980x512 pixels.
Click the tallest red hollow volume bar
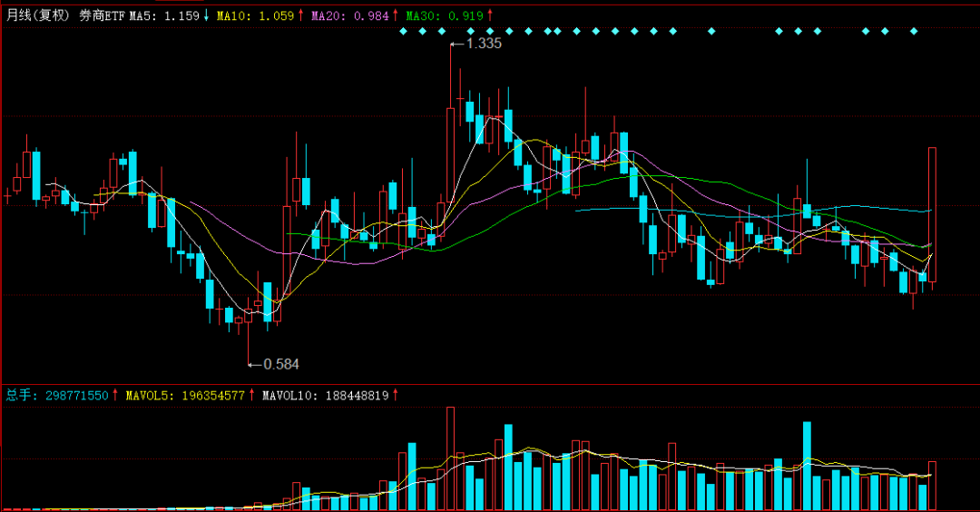pyautogui.click(x=451, y=458)
